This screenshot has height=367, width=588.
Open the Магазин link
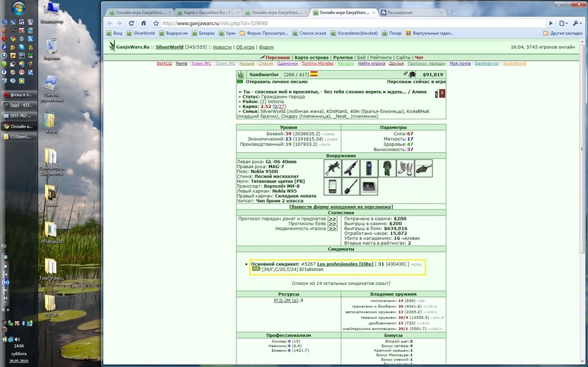[x=345, y=64]
